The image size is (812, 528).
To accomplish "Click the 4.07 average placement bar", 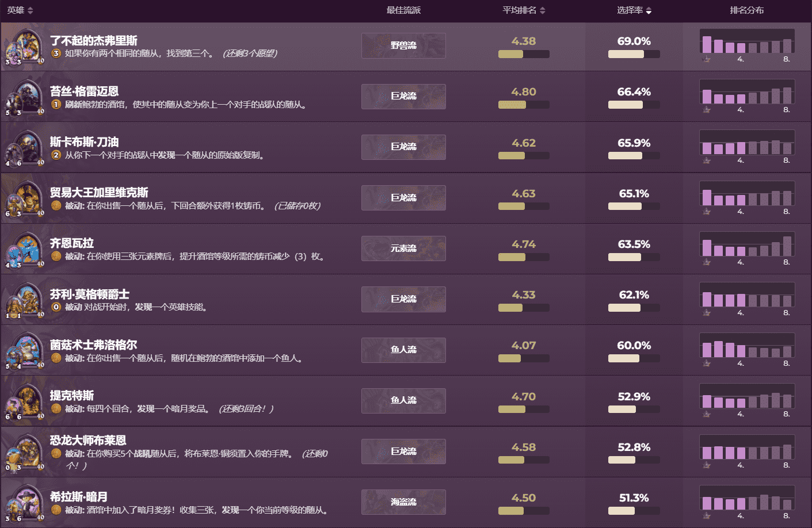I will coord(524,358).
